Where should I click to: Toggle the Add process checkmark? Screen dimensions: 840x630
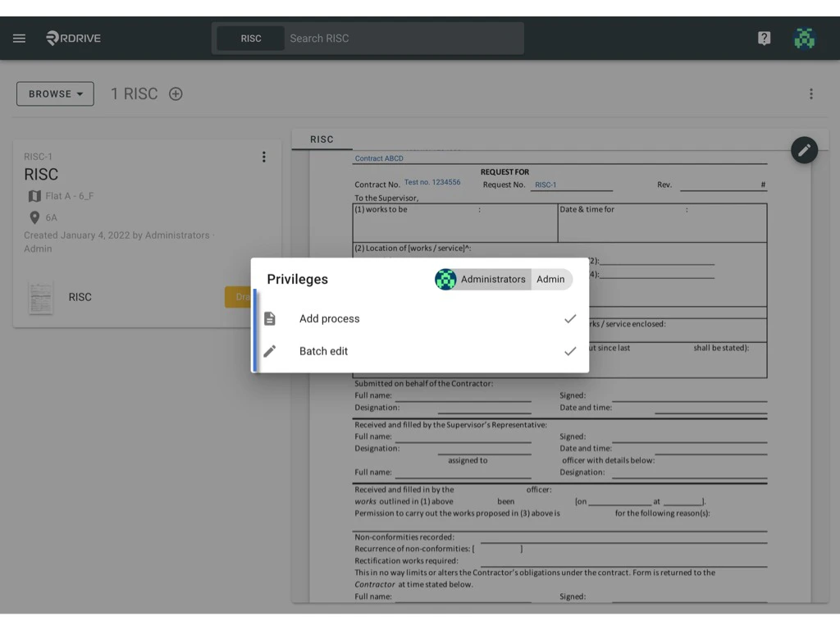tap(570, 319)
